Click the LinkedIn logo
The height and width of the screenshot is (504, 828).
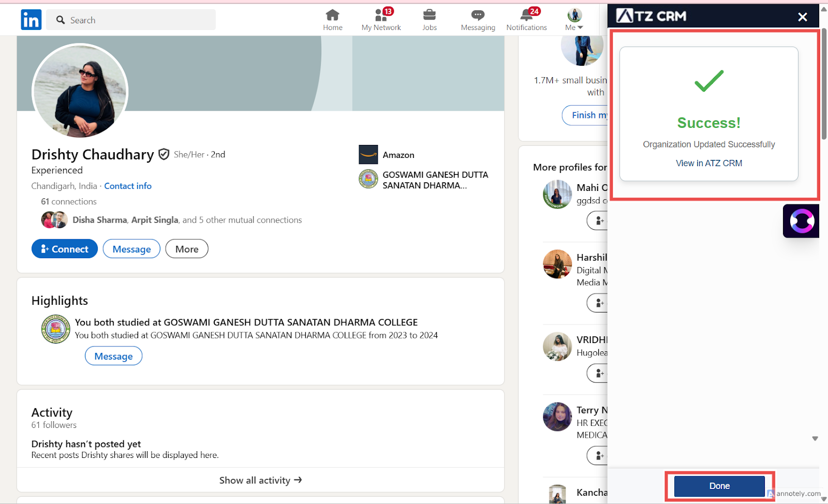coord(31,20)
